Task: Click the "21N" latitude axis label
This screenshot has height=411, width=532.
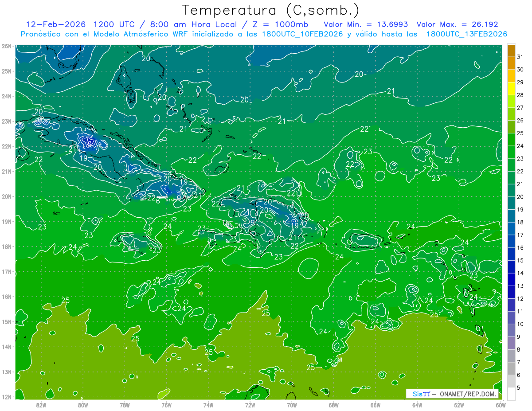Action: click(x=7, y=171)
